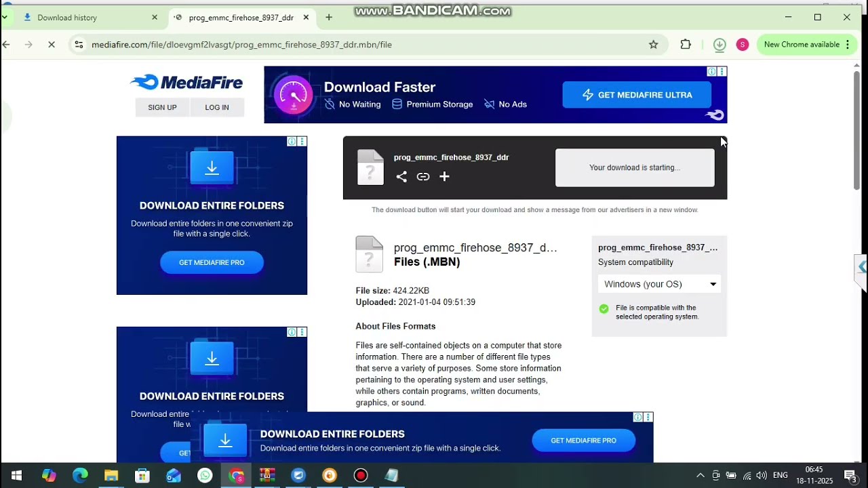Expand the side panel arrow on right edge
This screenshot has height=488, width=868.
(862, 268)
